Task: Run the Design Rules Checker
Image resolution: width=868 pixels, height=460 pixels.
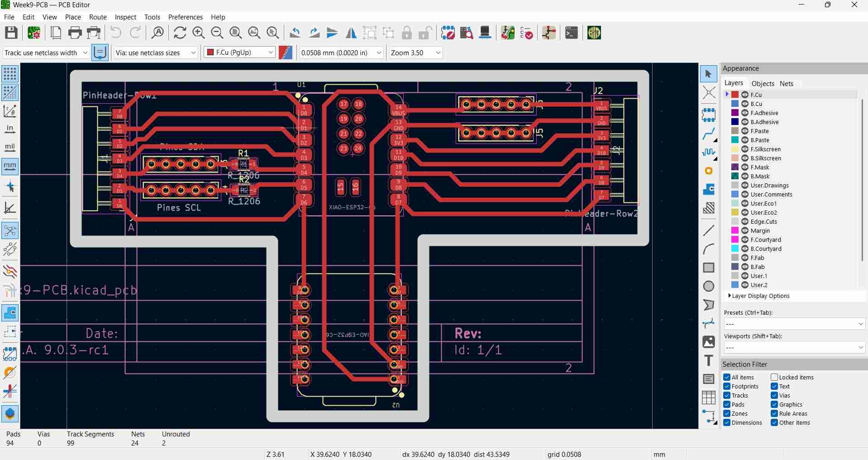Action: tap(526, 33)
